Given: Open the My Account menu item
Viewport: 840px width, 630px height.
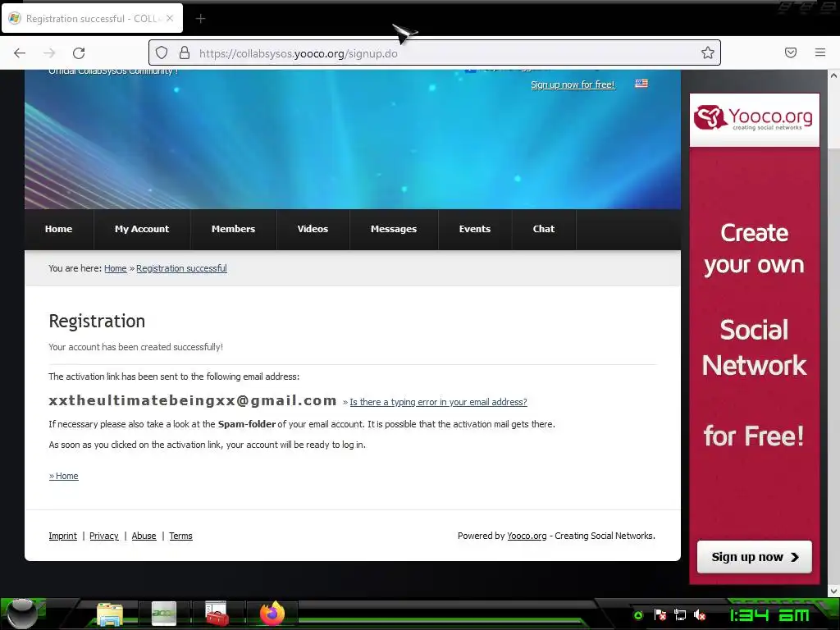Looking at the screenshot, I should tap(142, 230).
